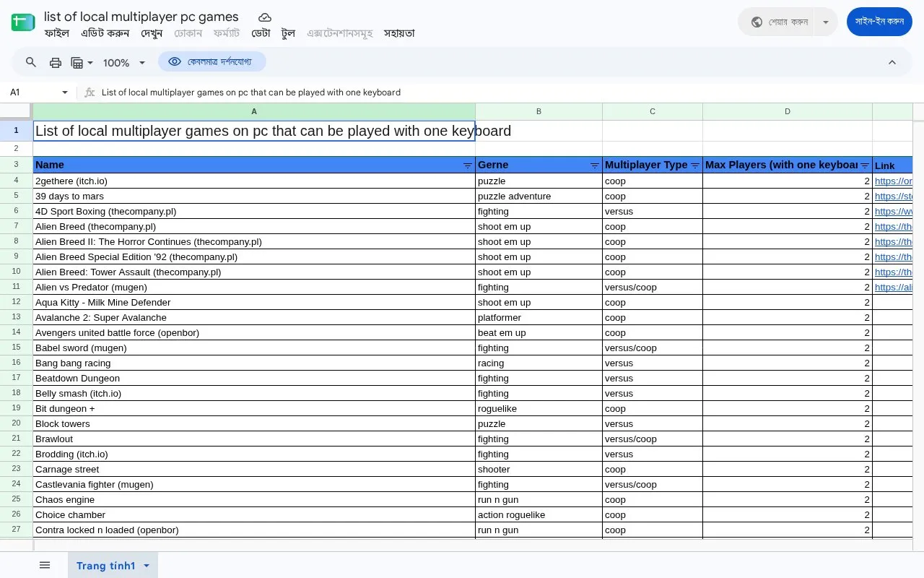Select 'versus/coop' in Brawlout row
The height and width of the screenshot is (578, 924).
point(653,439)
